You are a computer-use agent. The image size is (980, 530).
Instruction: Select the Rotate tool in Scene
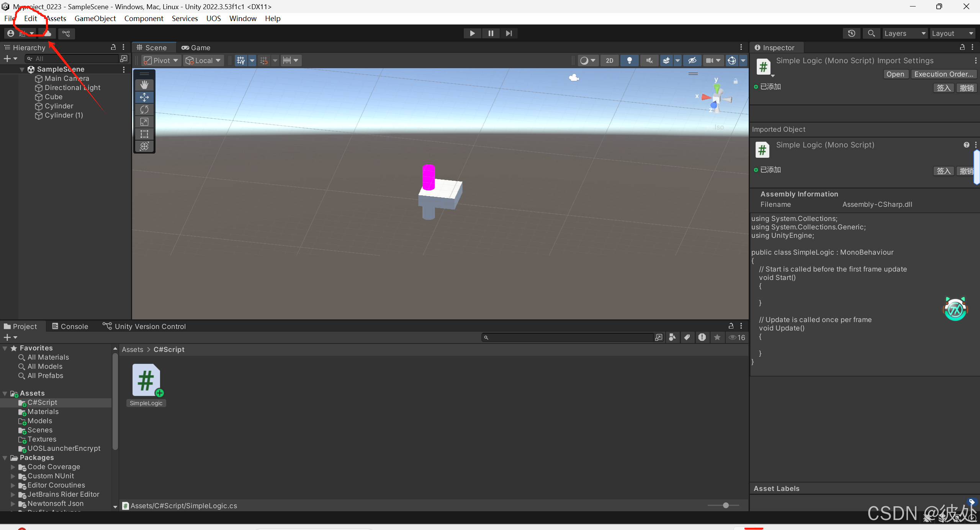tap(144, 110)
